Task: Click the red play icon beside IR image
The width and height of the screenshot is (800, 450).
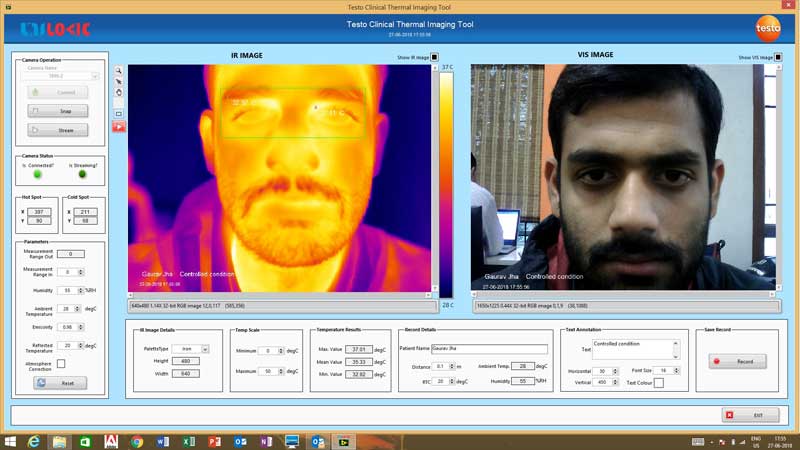Action: (x=118, y=127)
